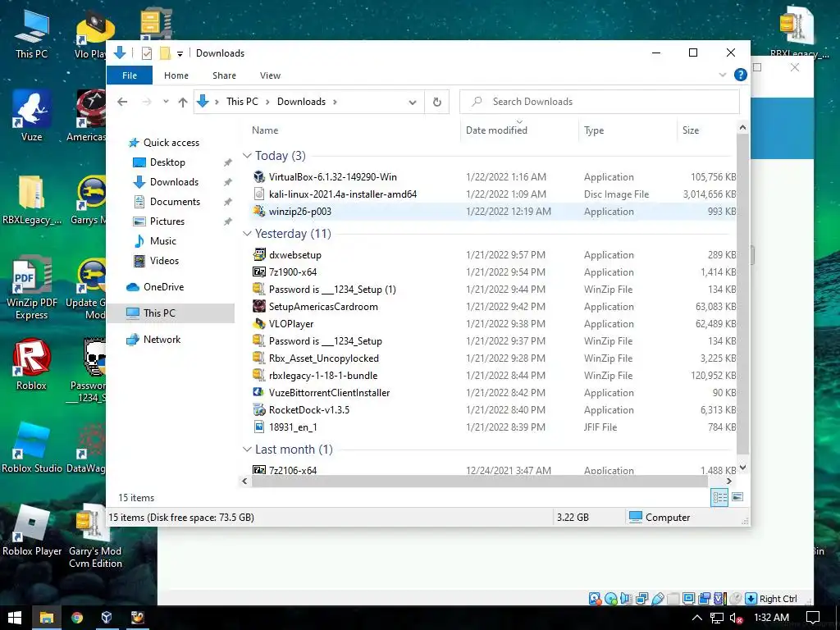840x630 pixels.
Task: Open Chrome from the taskbar
Action: 77,618
